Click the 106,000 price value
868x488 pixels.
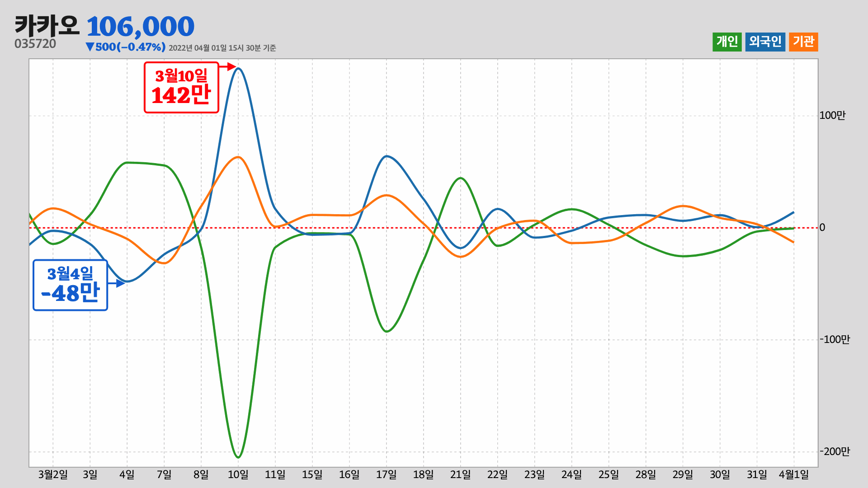coord(140,27)
